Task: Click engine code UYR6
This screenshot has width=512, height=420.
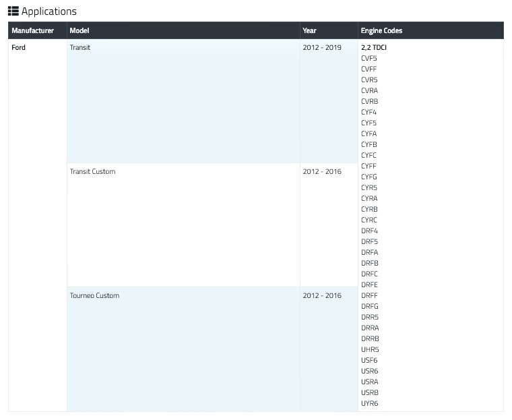Action: 370,403
